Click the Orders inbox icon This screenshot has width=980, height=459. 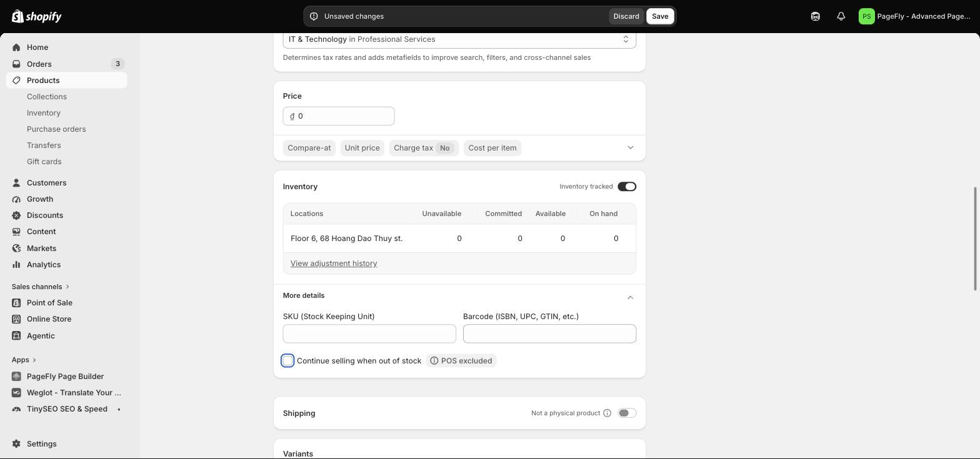[x=16, y=64]
